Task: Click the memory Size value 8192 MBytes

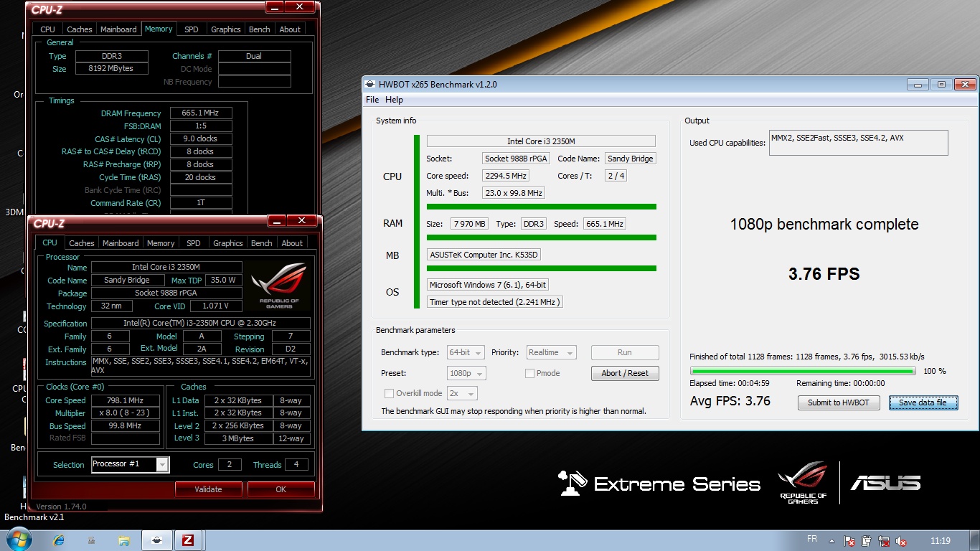Action: tap(111, 68)
